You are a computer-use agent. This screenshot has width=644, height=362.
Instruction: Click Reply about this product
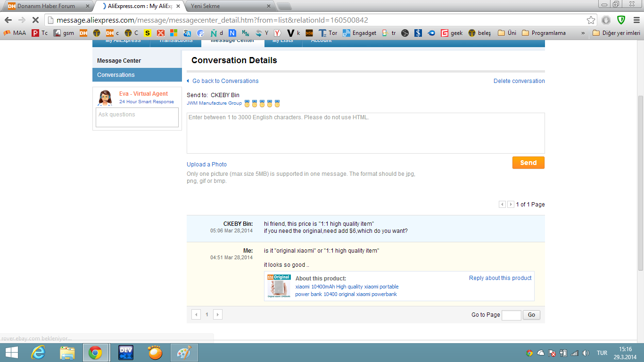pos(500,278)
